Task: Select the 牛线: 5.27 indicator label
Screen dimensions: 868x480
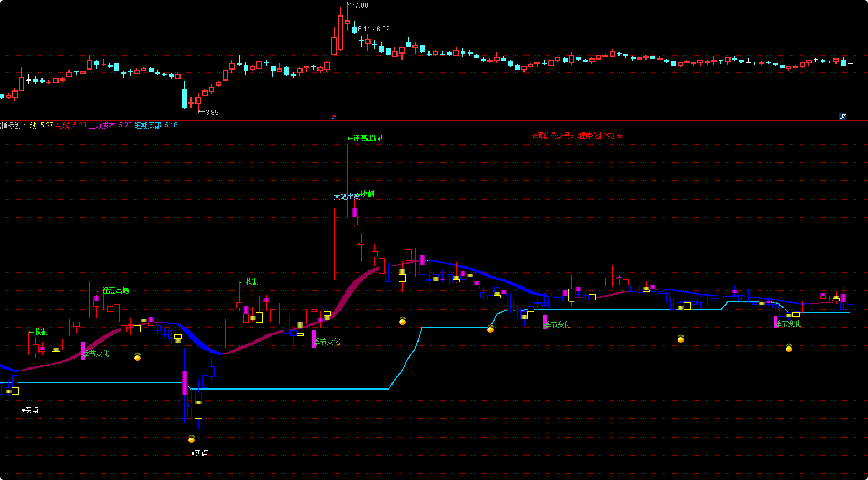Action: 39,126
